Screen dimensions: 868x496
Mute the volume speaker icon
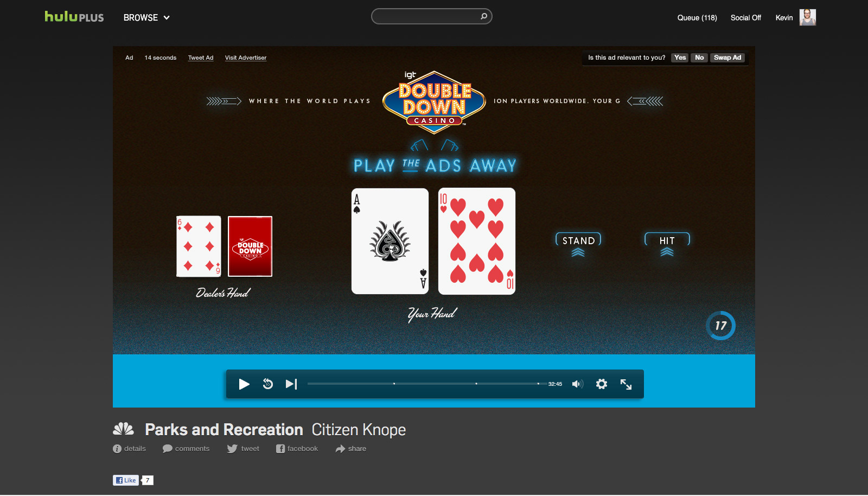(577, 384)
